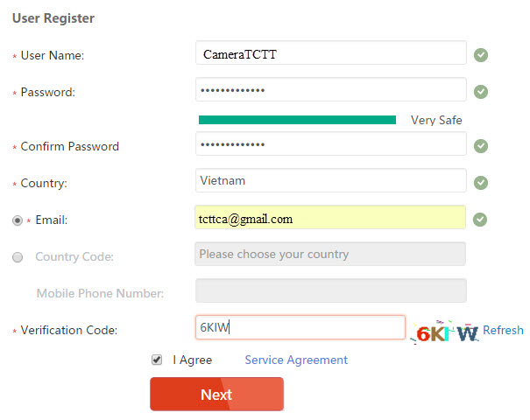Focus the Confirm Password field

tap(331, 144)
